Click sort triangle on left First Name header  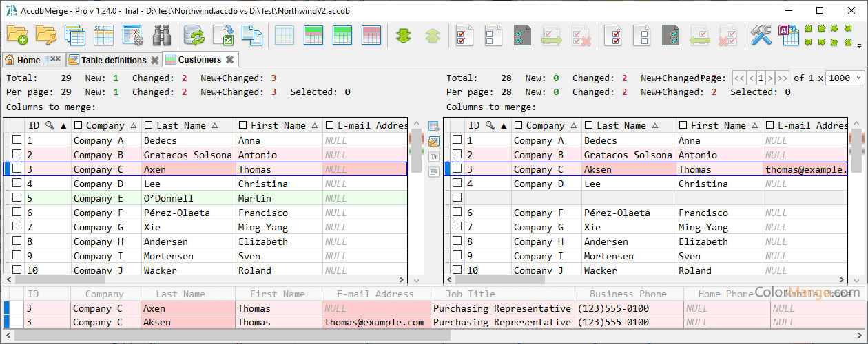(x=314, y=126)
